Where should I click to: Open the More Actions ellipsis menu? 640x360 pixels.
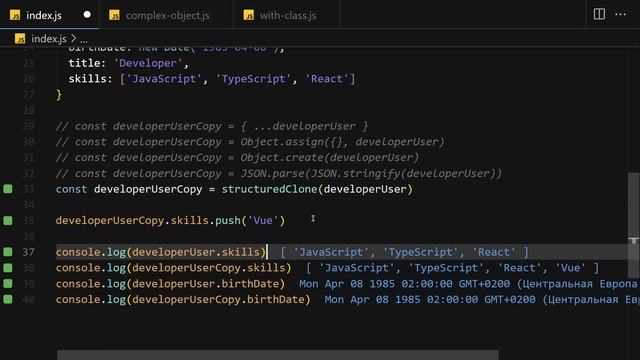point(620,14)
